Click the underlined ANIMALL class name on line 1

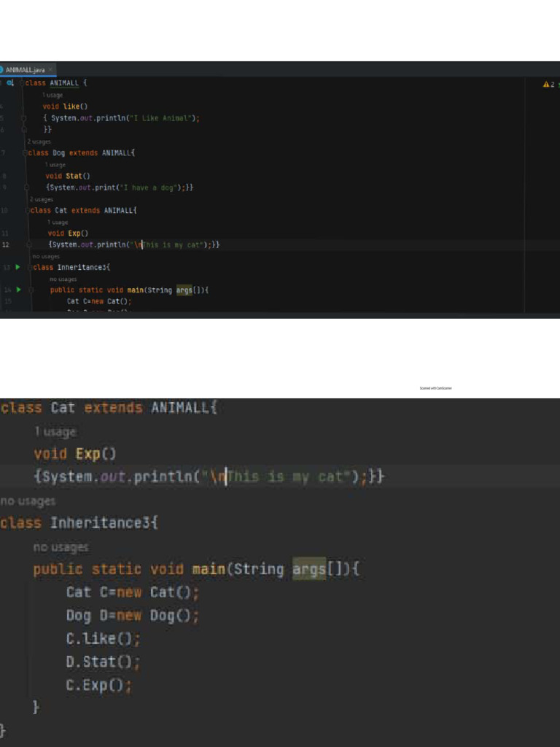tap(63, 83)
